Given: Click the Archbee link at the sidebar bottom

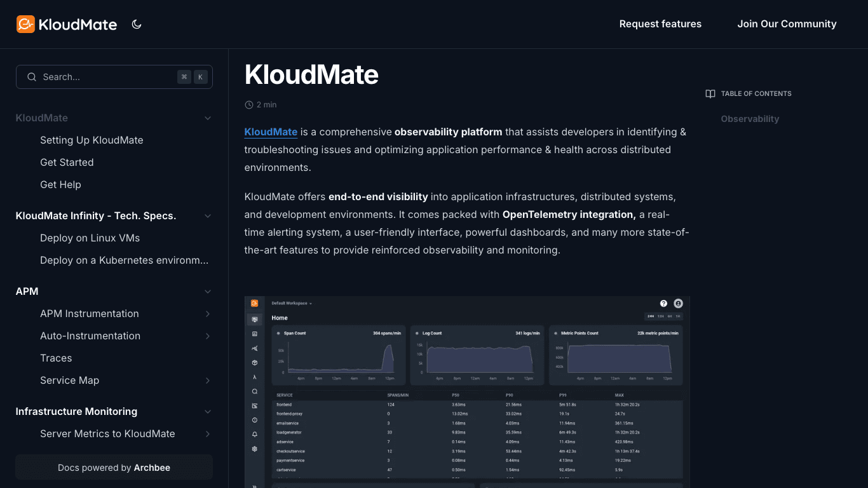Looking at the screenshot, I should [x=152, y=467].
